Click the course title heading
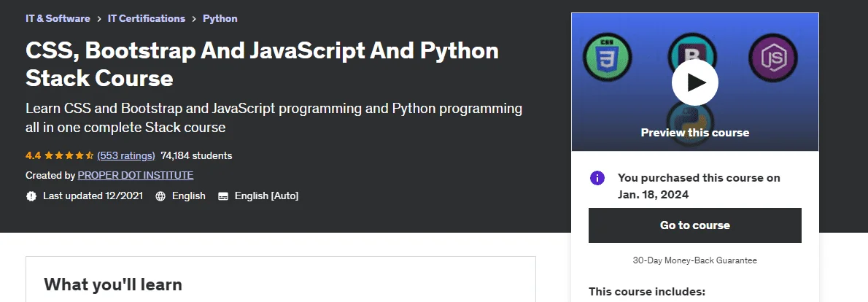The width and height of the screenshot is (868, 302). coord(262,64)
